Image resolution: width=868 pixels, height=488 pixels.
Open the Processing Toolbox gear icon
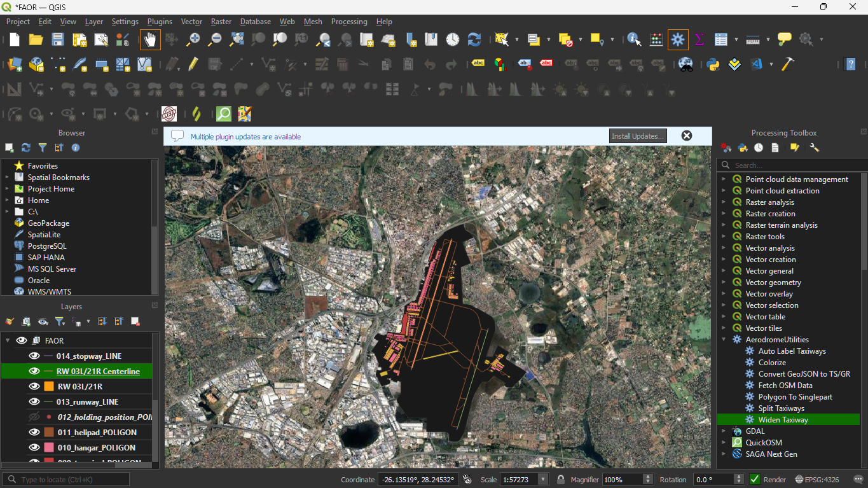click(678, 39)
